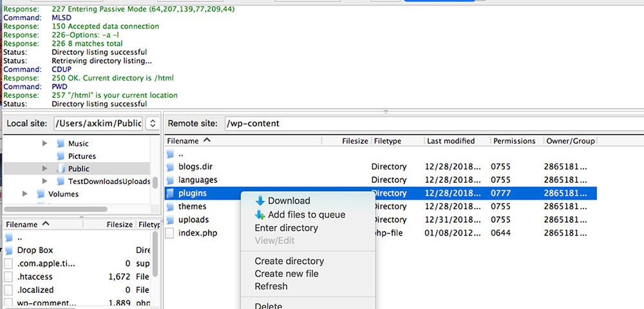Expand the TestDownloadsUploads folder
The width and height of the screenshot is (644, 309).
click(45, 182)
